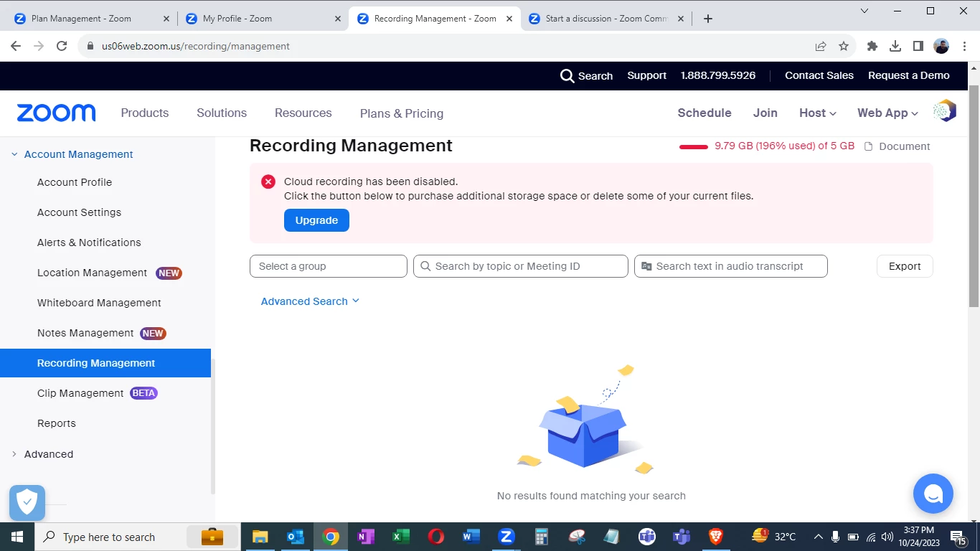Open the Resources menu

tap(303, 113)
